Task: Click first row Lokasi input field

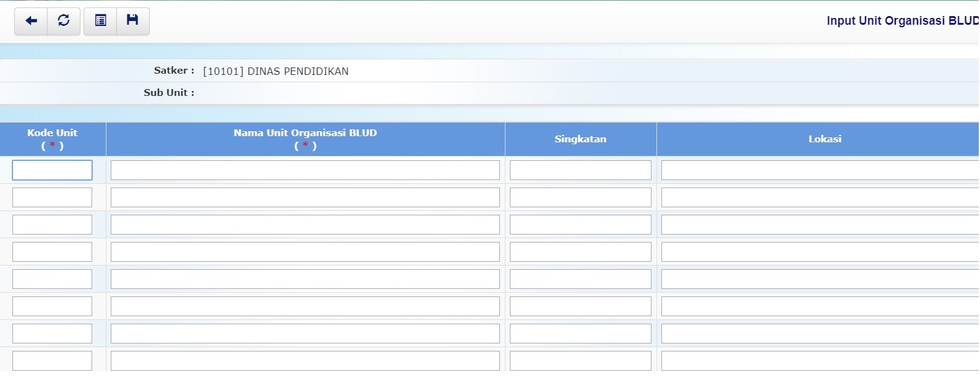Action: (820, 170)
